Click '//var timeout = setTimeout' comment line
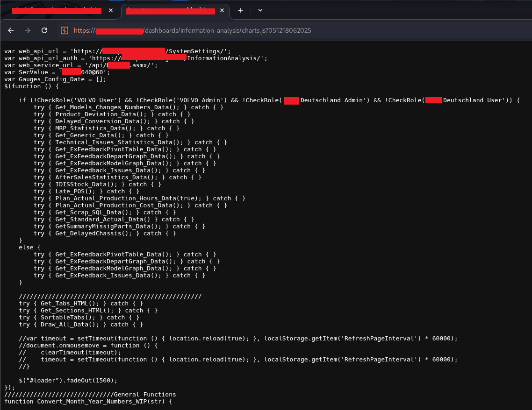The width and height of the screenshot is (532, 410). (x=238, y=339)
